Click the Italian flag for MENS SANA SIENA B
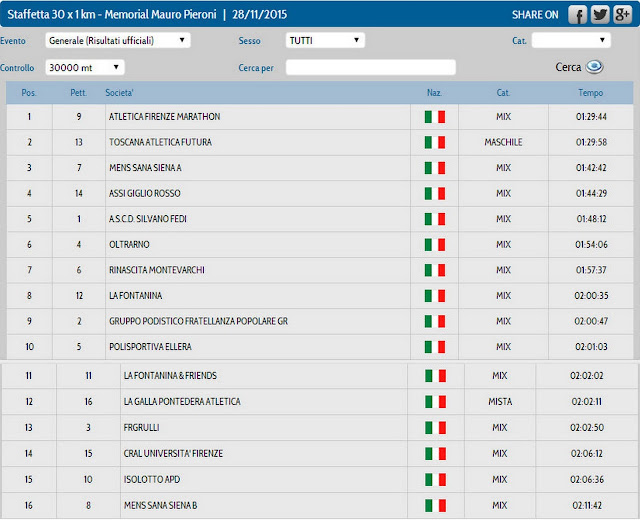The image size is (640, 520). 435,505
